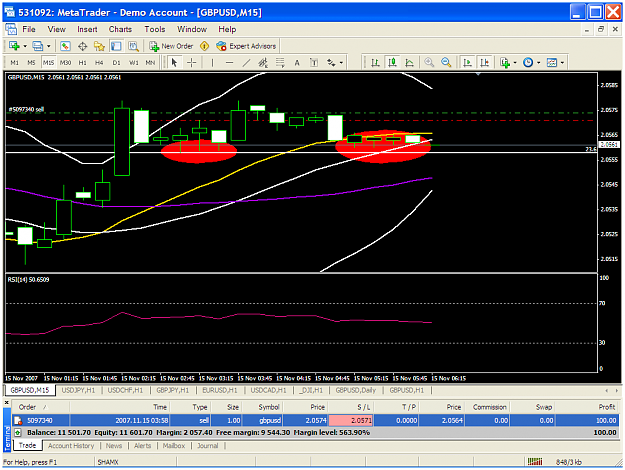This screenshot has height=470, width=625.
Task: Toggle Navigator window star-folder icon
Action: (99, 46)
